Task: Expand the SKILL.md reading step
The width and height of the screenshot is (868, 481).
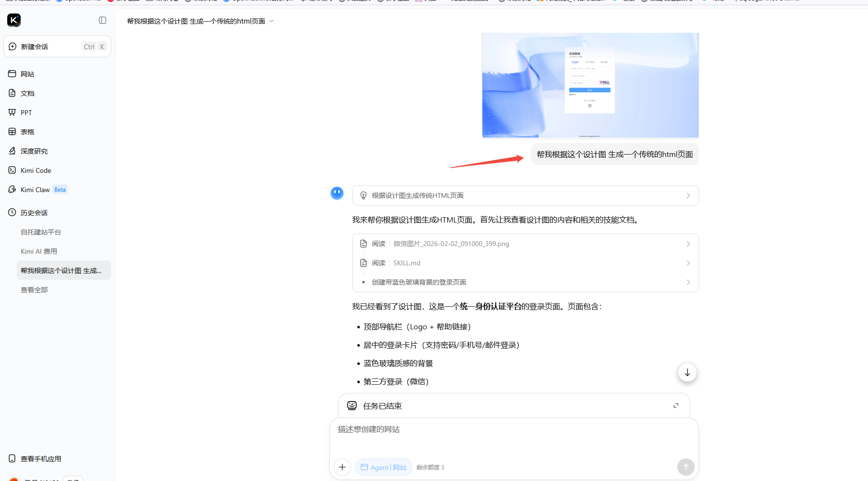Action: [525, 263]
